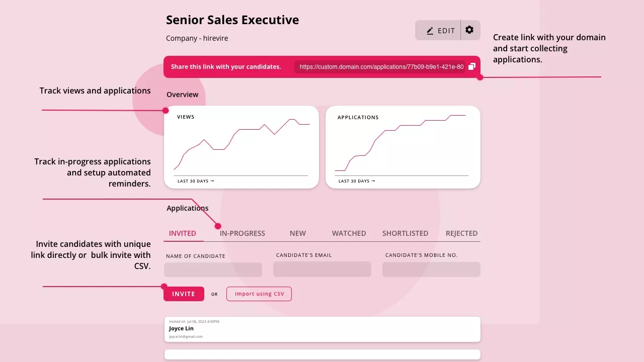Click the shareable application URL field
The width and height of the screenshot is (644, 362).
coord(381,67)
